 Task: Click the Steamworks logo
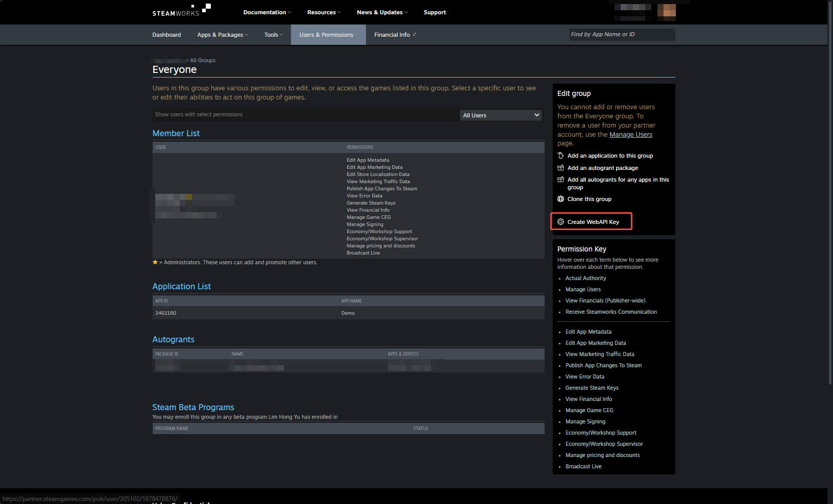click(180, 10)
